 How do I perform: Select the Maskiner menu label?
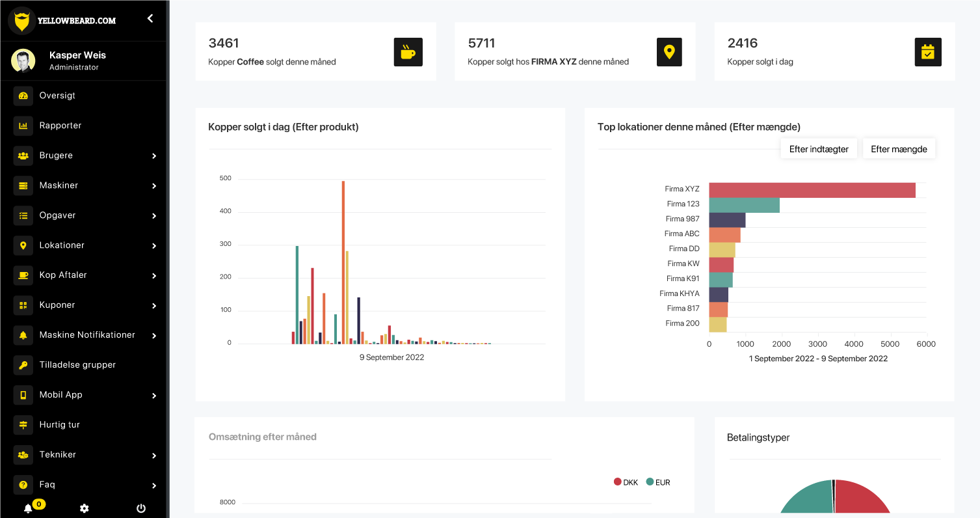(59, 185)
